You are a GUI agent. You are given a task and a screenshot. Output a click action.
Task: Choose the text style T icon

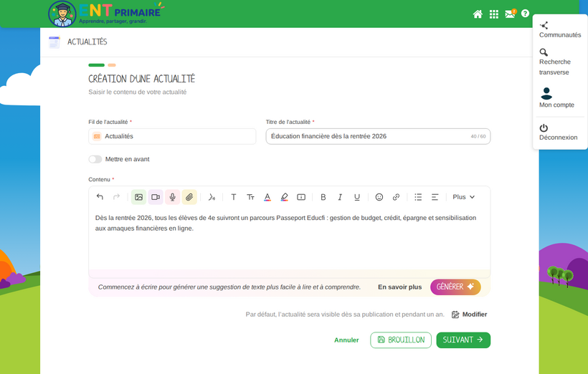[233, 197]
